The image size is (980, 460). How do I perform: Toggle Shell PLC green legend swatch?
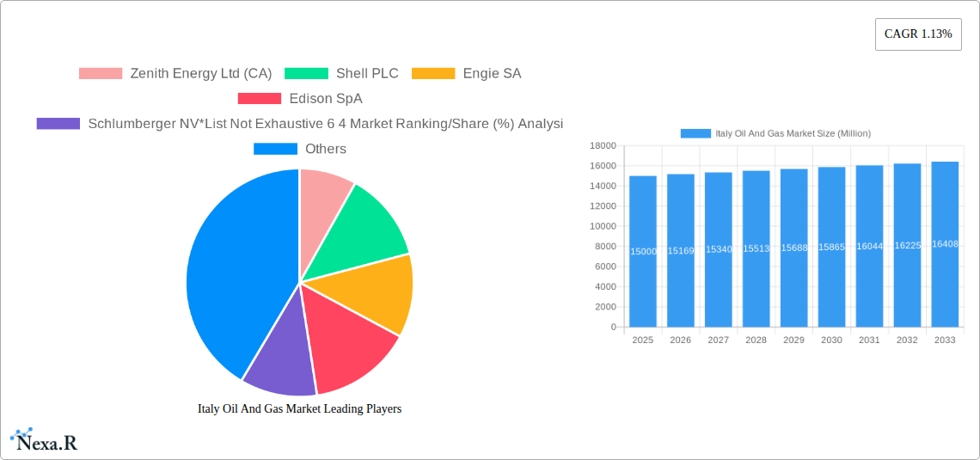[306, 73]
